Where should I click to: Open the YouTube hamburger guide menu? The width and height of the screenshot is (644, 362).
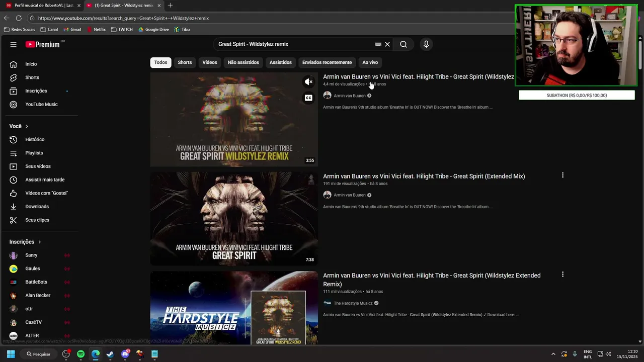click(x=14, y=44)
